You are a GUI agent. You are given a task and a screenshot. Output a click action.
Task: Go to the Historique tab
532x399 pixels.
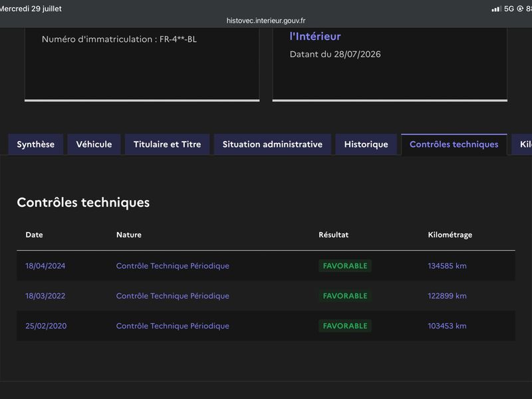366,144
